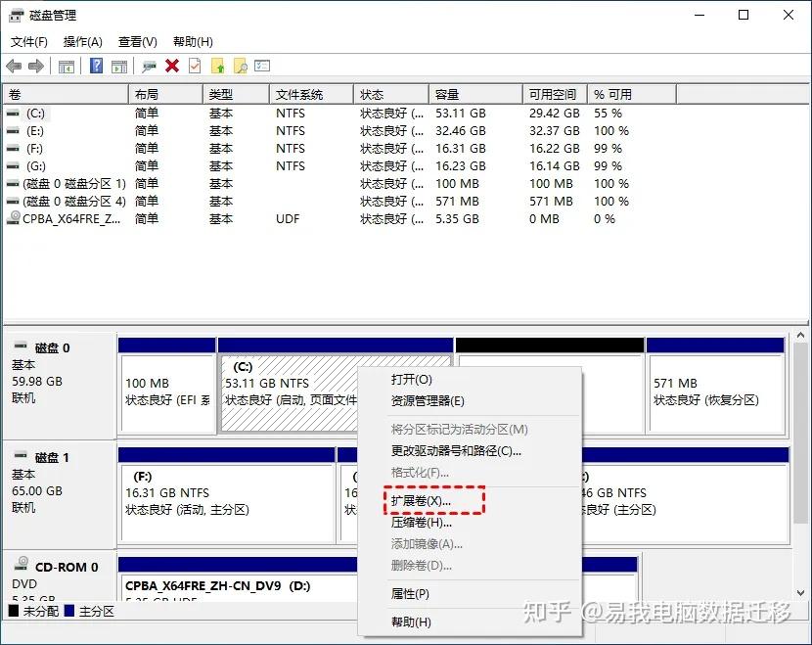Click the disc icon beside CPBA_X64FRE_Z...
This screenshot has height=645, width=812.
tap(14, 218)
